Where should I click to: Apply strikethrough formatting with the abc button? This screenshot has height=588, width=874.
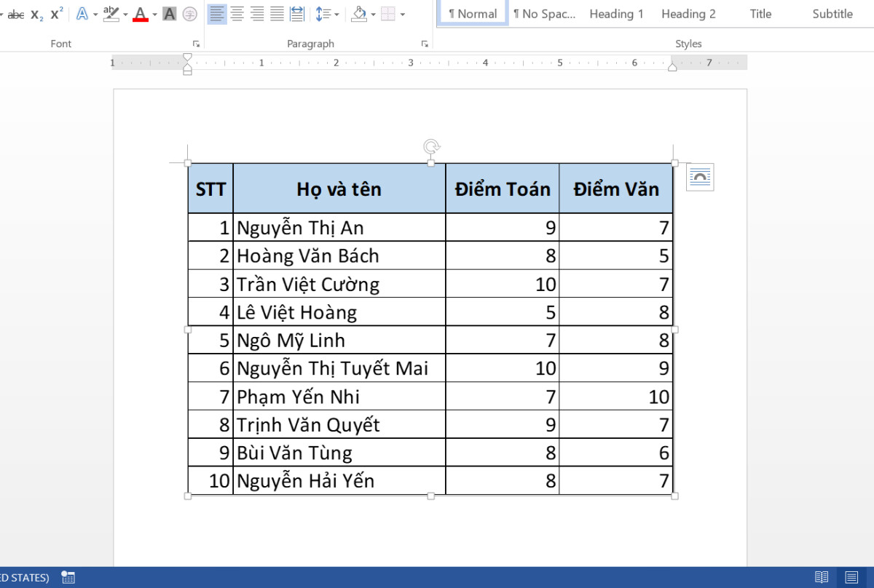pyautogui.click(x=15, y=14)
